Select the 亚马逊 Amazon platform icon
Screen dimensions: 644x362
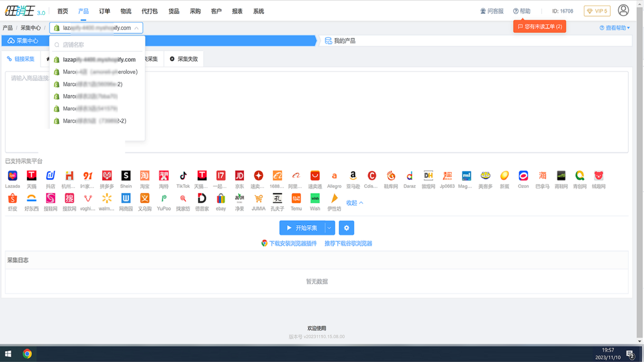353,175
